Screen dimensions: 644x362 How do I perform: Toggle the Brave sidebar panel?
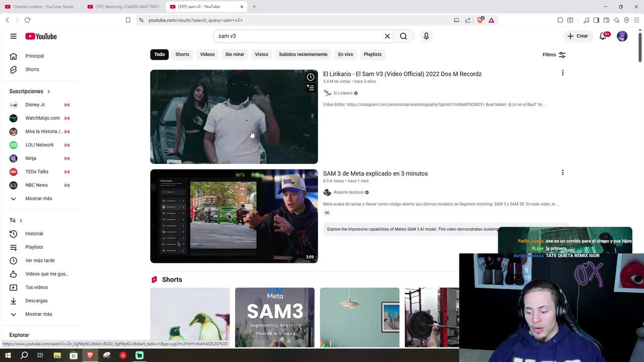[596, 20]
